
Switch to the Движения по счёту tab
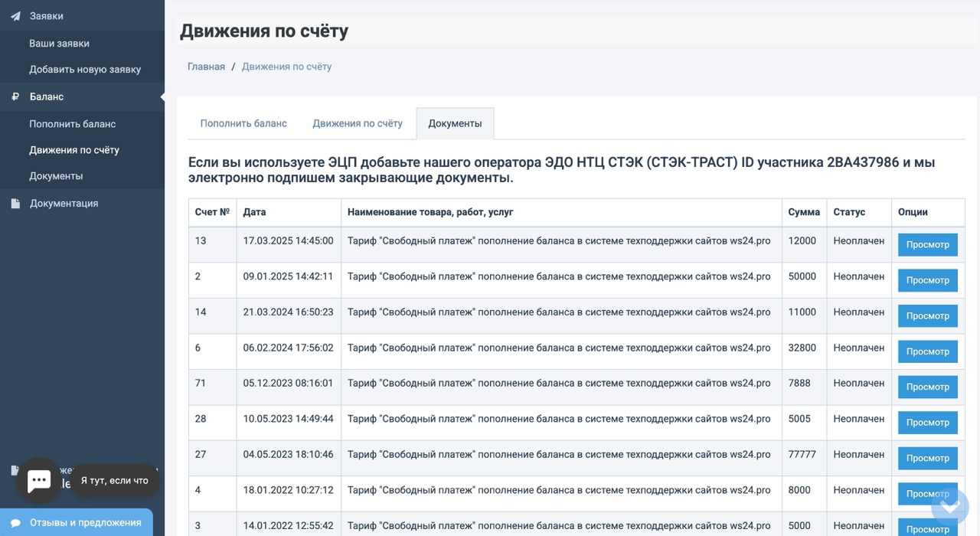(357, 123)
